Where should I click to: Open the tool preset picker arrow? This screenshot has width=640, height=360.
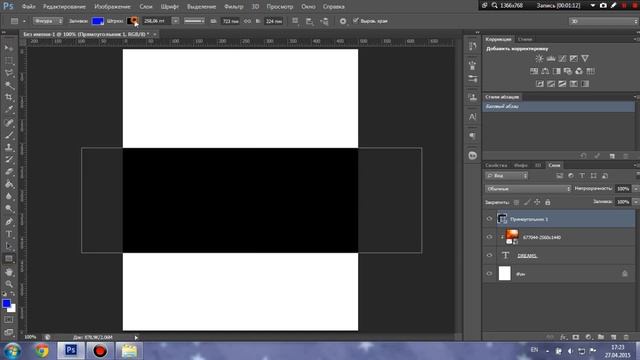pyautogui.click(x=24, y=21)
